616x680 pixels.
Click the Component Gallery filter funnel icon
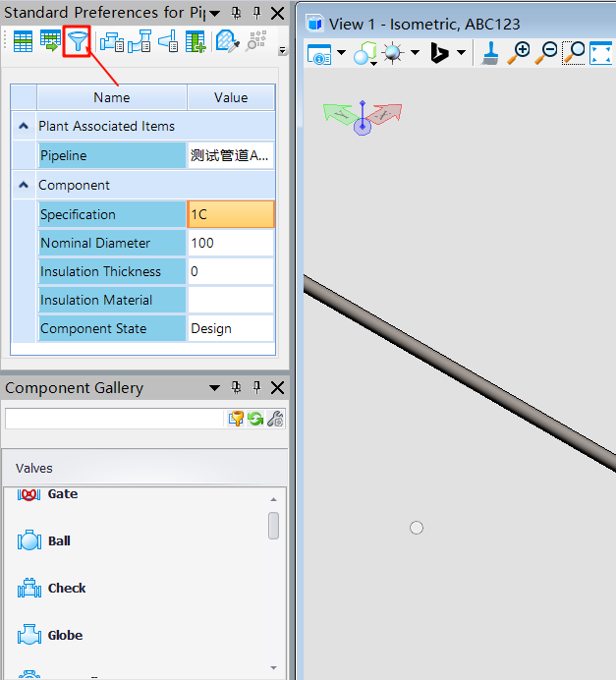[x=236, y=419]
